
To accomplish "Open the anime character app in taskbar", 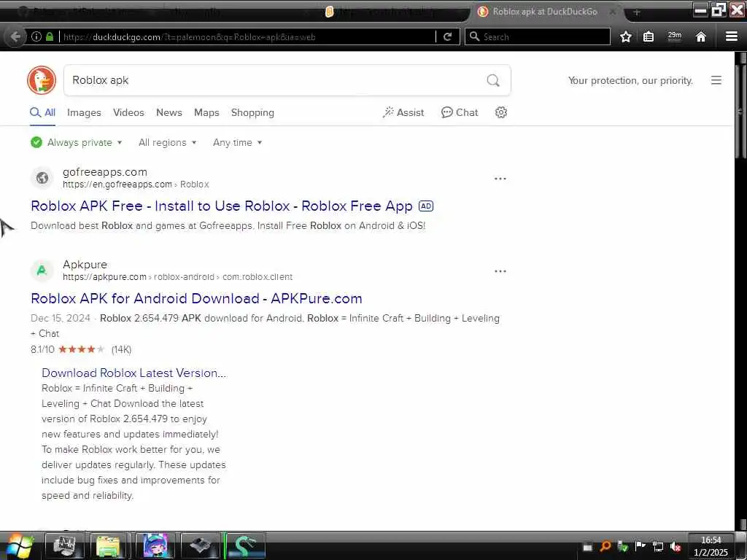I will [155, 545].
